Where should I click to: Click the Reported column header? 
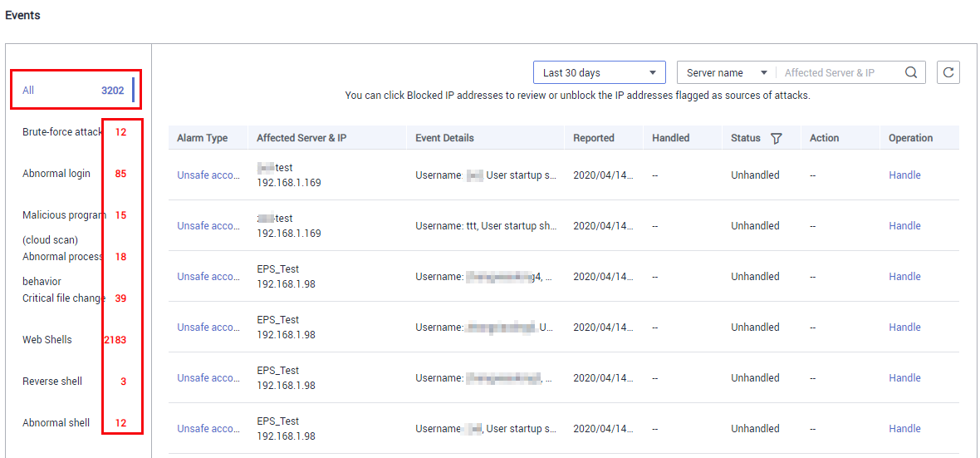tap(593, 138)
